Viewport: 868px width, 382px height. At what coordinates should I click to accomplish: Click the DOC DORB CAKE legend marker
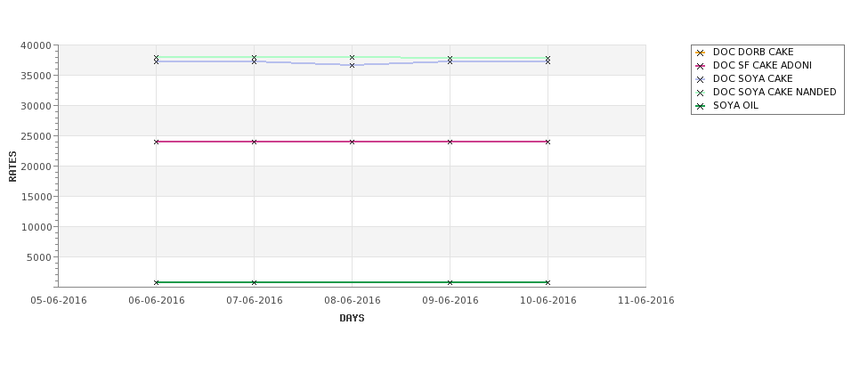pyautogui.click(x=700, y=53)
